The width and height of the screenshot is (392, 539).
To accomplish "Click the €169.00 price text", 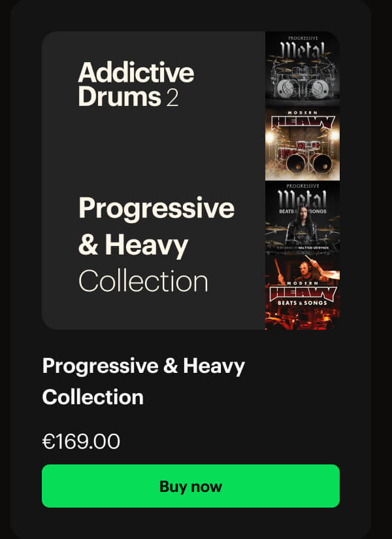I will [81, 441].
